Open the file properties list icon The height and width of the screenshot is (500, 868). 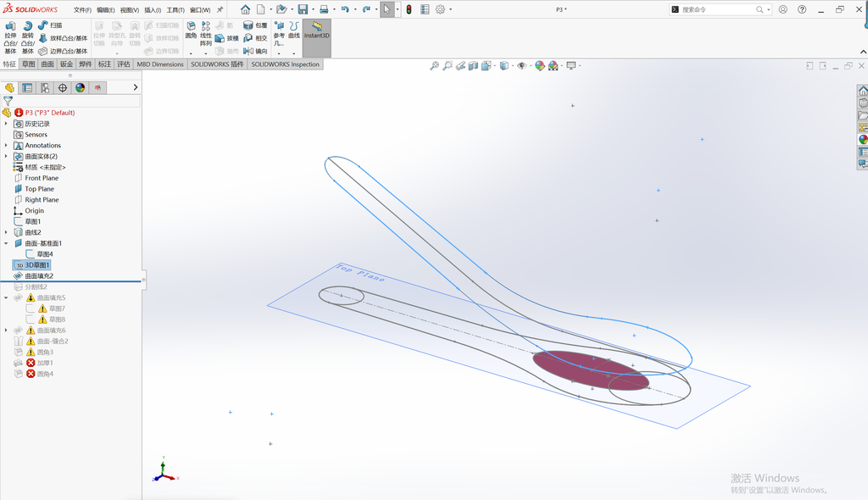[x=425, y=9]
